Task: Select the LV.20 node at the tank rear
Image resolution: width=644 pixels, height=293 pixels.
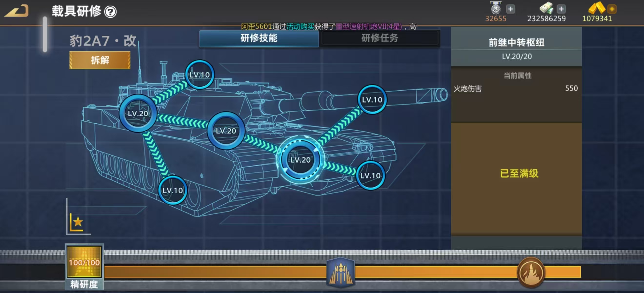Action: (138, 113)
